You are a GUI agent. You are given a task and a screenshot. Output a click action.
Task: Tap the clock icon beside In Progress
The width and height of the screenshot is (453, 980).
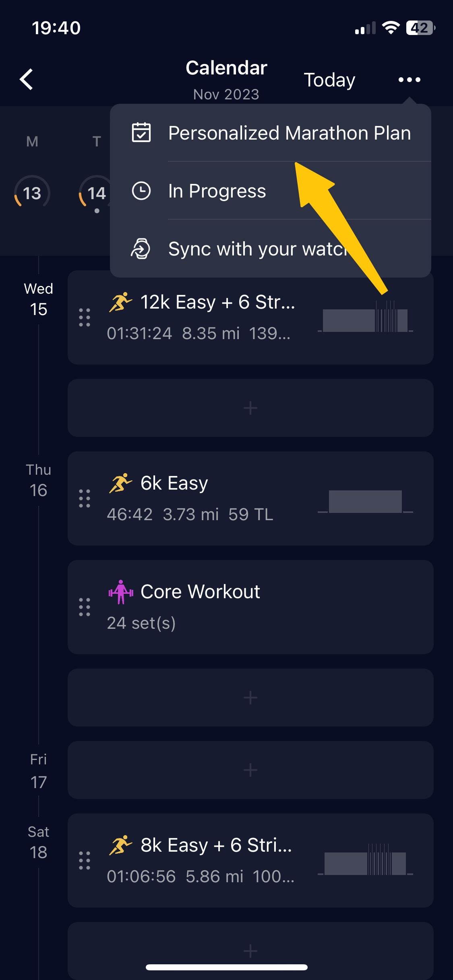pos(141,191)
